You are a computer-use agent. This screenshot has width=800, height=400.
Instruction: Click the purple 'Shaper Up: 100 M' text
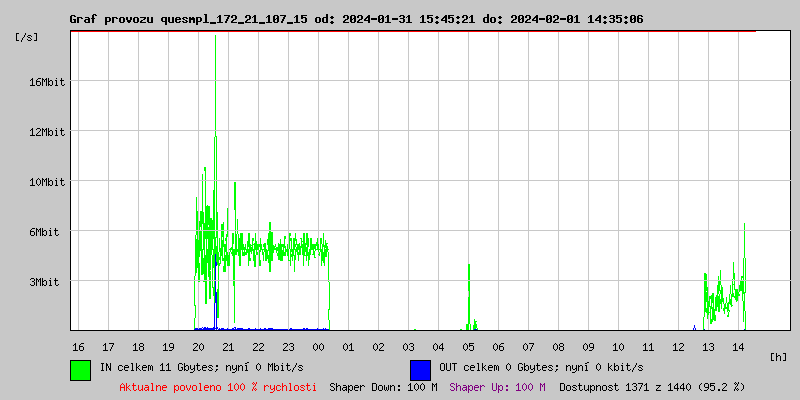[x=497, y=386]
